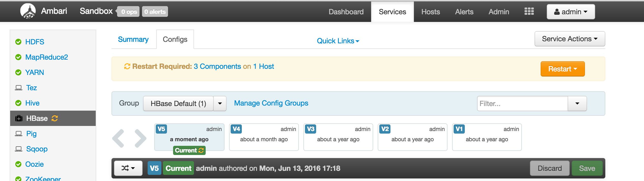644x181 pixels.
Task: Click Manage Config Groups link
Action: [x=271, y=103]
